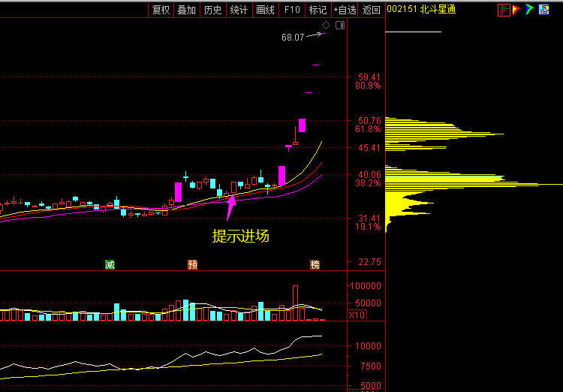Click the red and yellow arrow icon
Screen dimensions: 563x392
click(516, 10)
